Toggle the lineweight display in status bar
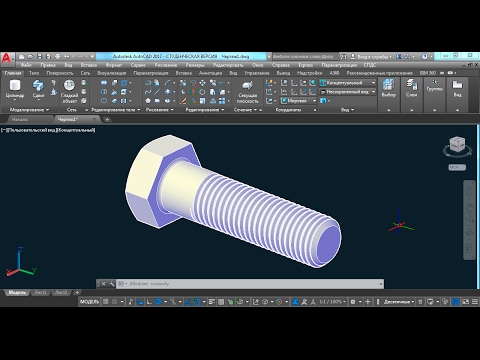 pos(212,302)
